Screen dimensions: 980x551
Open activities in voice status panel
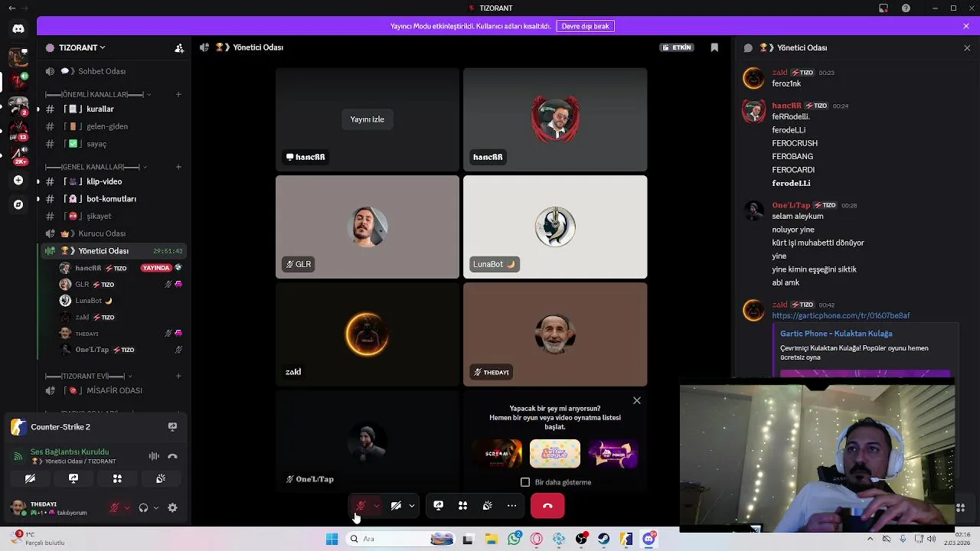point(117,478)
